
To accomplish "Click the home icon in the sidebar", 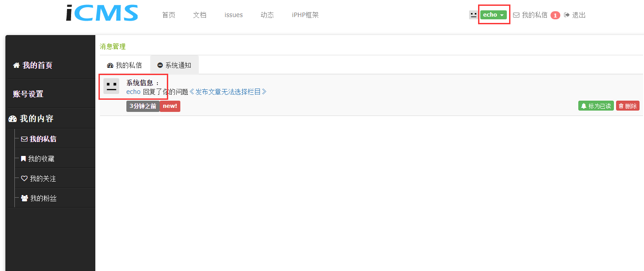I will 16,65.
